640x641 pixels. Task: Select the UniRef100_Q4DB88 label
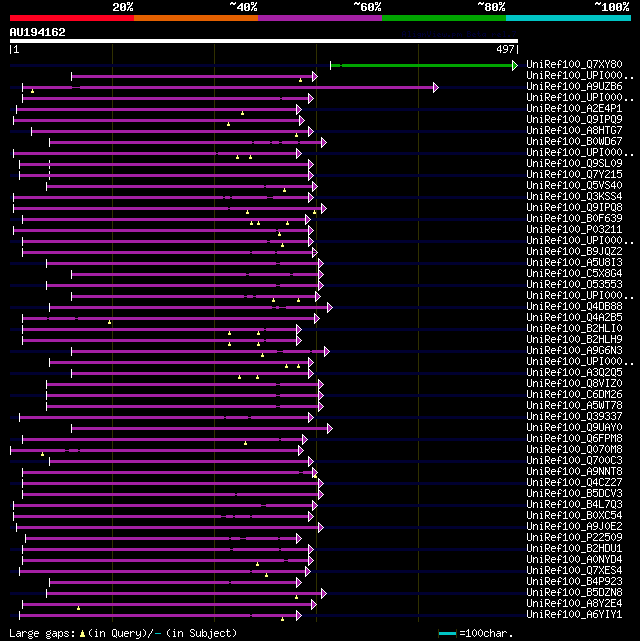[574, 307]
